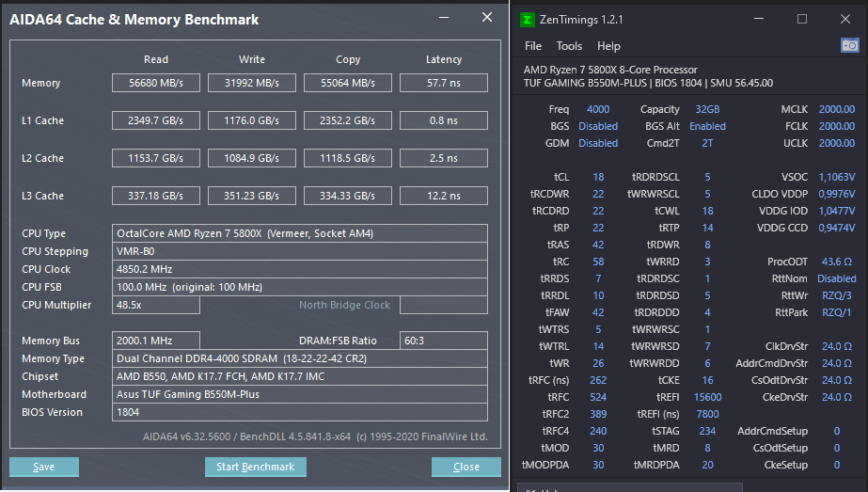The image size is (868, 492).
Task: Click the Cmd2T value 2T
Action: pos(707,143)
